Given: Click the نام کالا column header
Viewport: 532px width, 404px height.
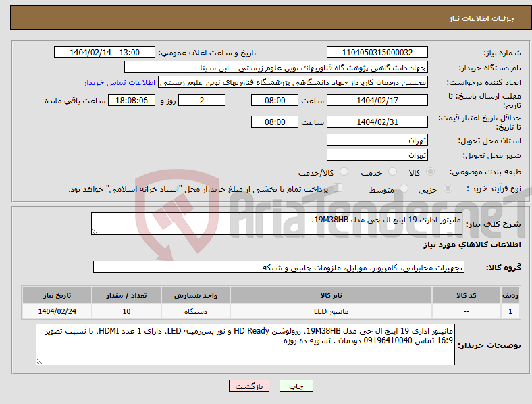Looking at the screenshot, I should [x=331, y=295].
